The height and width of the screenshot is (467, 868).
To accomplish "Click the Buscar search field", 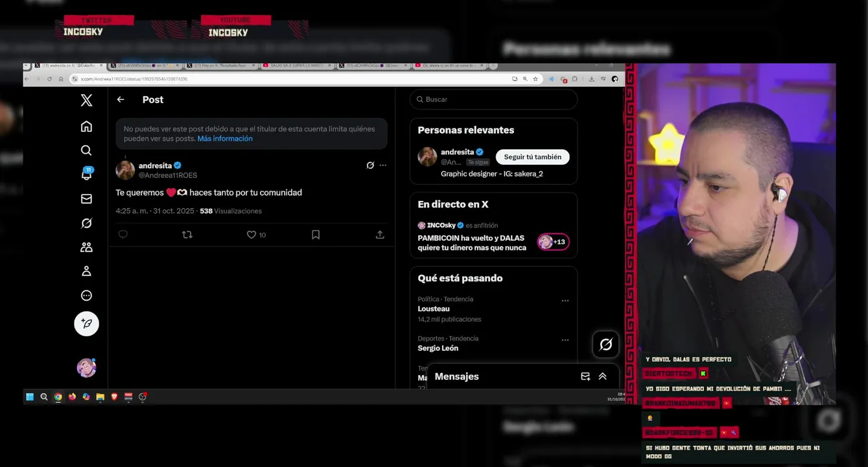I will click(493, 99).
